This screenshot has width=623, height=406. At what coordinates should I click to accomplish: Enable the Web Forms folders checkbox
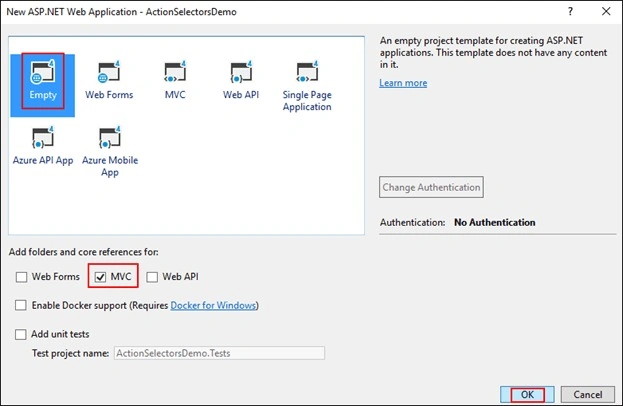coord(21,277)
